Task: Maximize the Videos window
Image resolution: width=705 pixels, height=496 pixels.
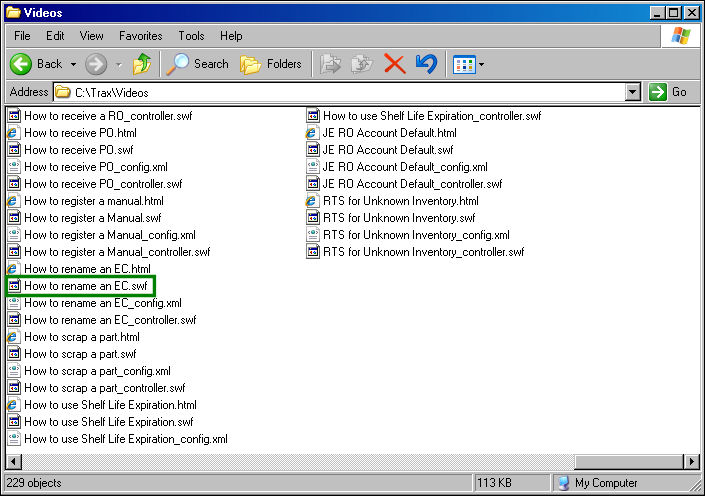Action: [x=674, y=13]
